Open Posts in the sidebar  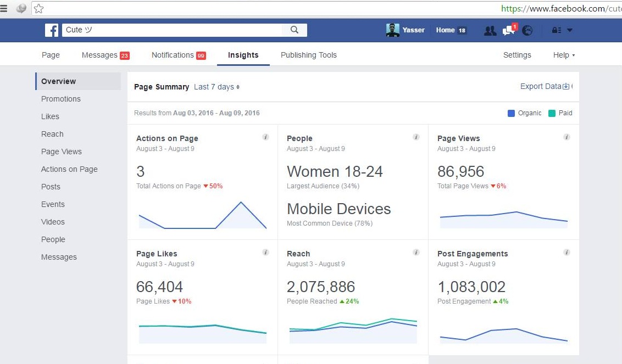(x=51, y=187)
